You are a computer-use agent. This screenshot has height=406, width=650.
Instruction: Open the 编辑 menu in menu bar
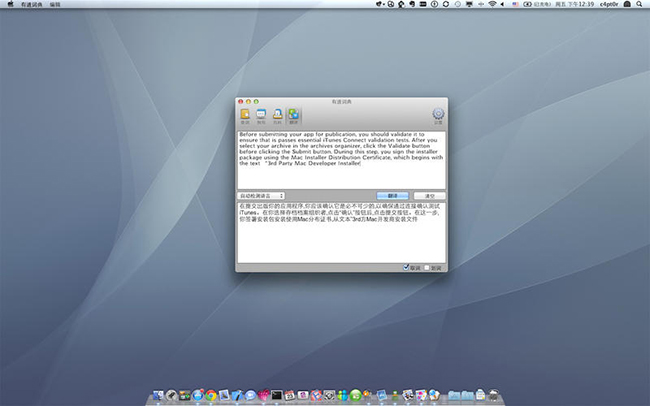point(56,5)
